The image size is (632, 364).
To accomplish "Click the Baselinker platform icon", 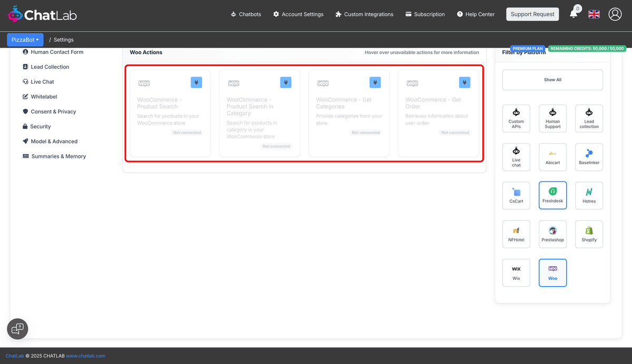I will click(x=589, y=157).
